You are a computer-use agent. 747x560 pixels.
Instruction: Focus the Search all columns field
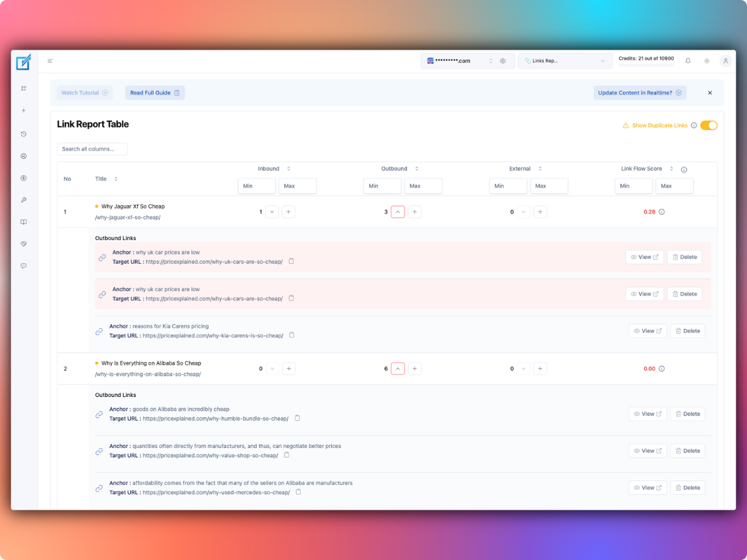92,149
